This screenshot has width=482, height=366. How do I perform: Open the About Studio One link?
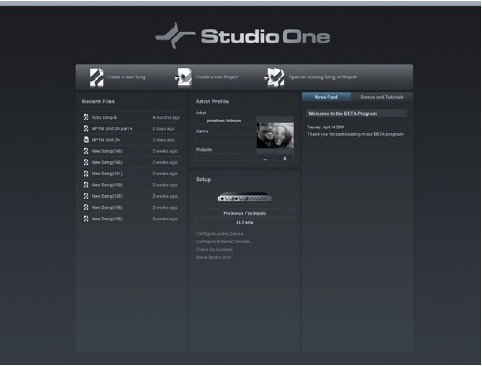(x=213, y=257)
